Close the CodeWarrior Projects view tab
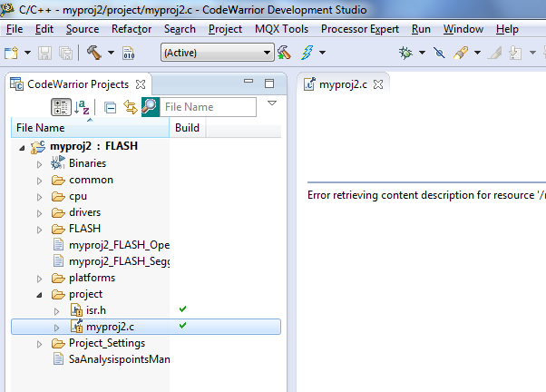 [141, 84]
